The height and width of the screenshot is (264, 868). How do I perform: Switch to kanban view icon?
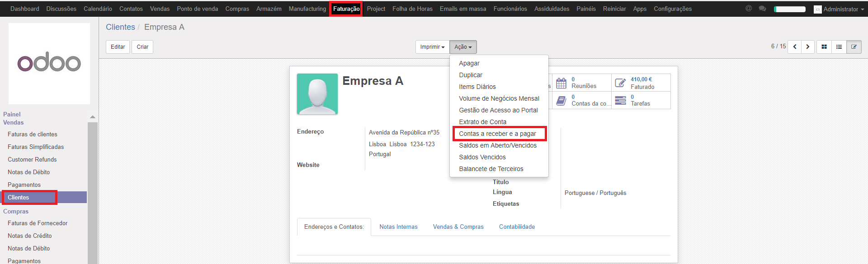(x=824, y=47)
